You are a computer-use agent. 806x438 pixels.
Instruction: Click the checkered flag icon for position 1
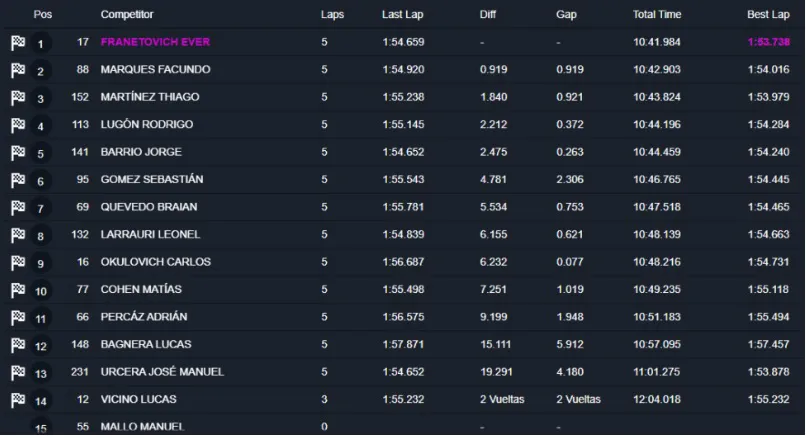point(17,43)
